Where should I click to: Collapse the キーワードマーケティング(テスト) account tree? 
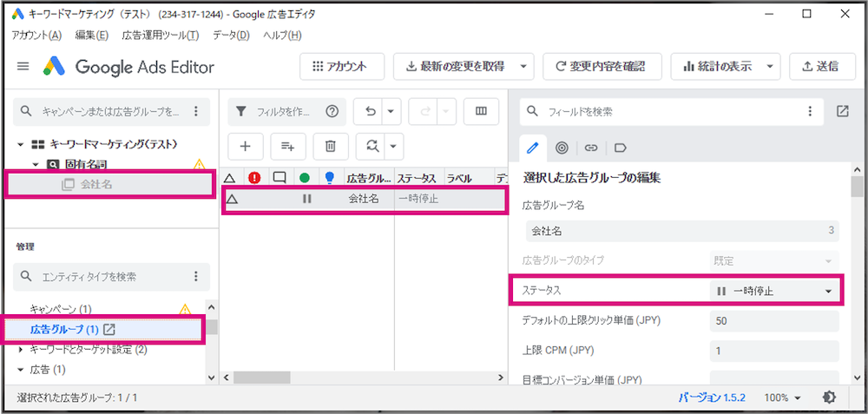pyautogui.click(x=21, y=144)
